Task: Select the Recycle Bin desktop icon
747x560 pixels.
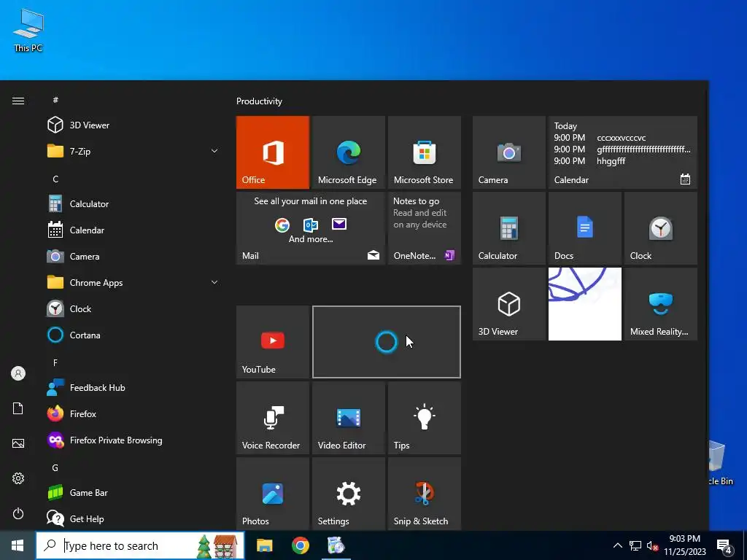Action: click(720, 463)
